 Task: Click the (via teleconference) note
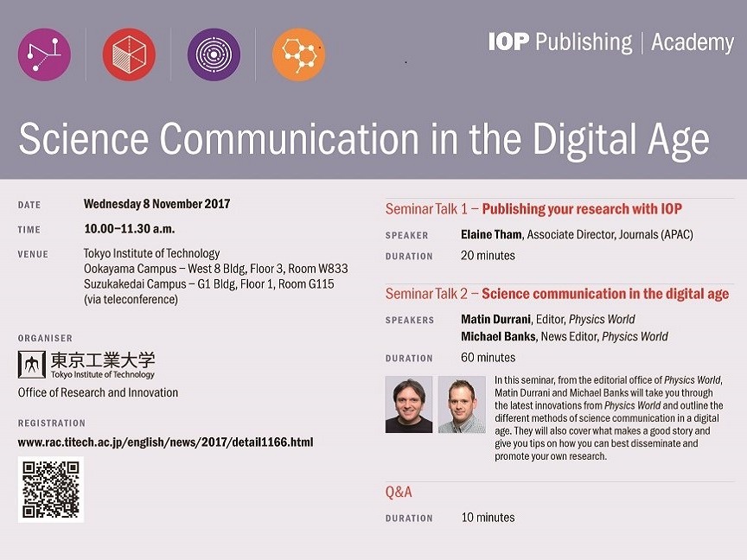[131, 300]
